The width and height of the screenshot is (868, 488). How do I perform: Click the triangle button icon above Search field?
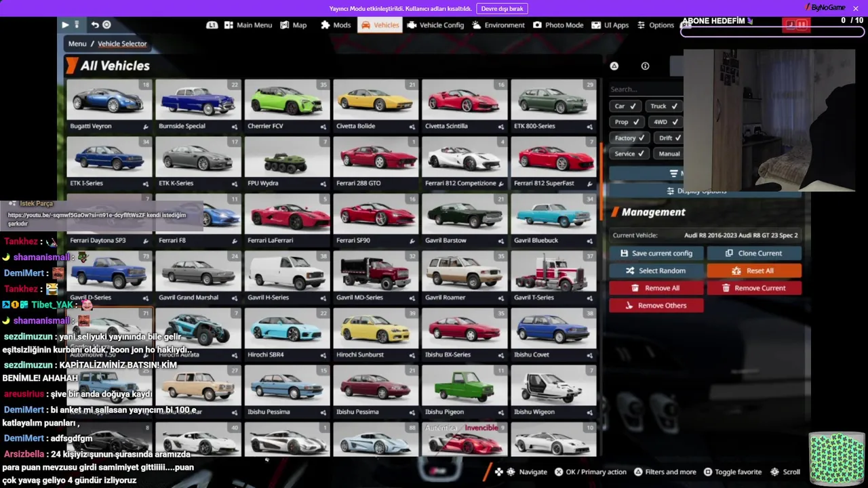pos(614,66)
